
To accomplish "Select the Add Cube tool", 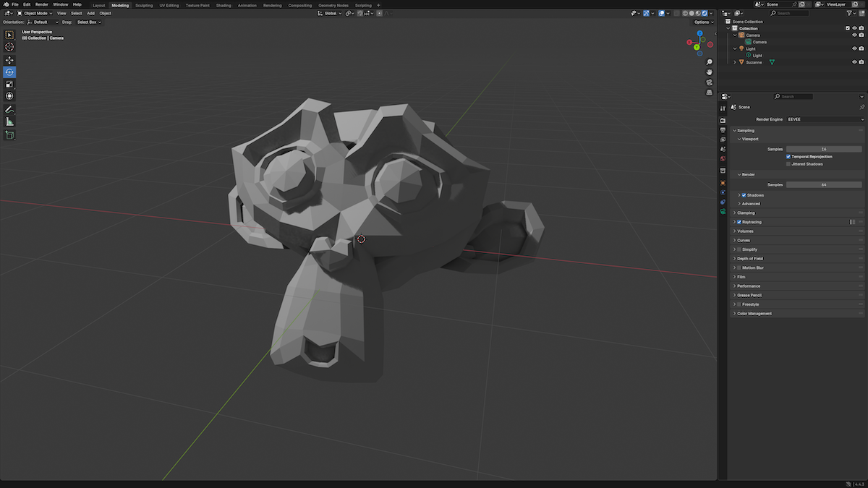I will coord(9,134).
